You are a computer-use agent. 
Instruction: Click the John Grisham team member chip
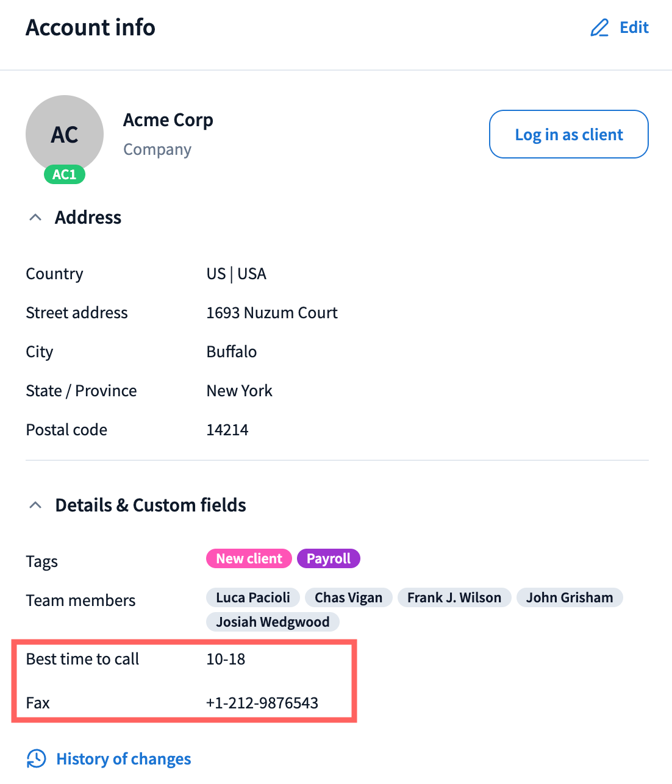(x=569, y=597)
